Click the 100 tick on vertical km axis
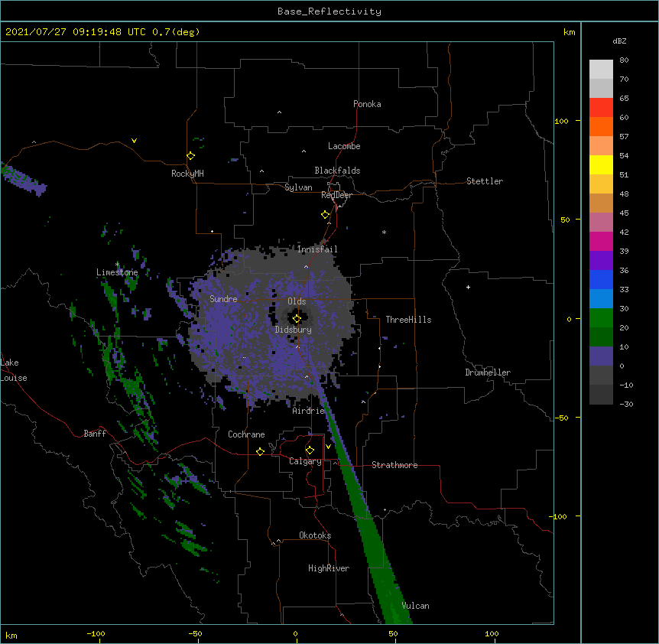Viewport: 659px width, 644px height. coord(561,121)
